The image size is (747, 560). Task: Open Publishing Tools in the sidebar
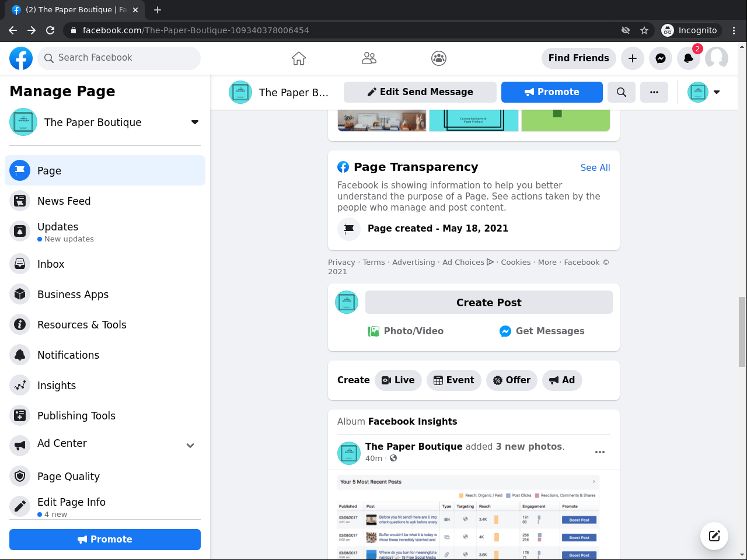click(x=105, y=415)
